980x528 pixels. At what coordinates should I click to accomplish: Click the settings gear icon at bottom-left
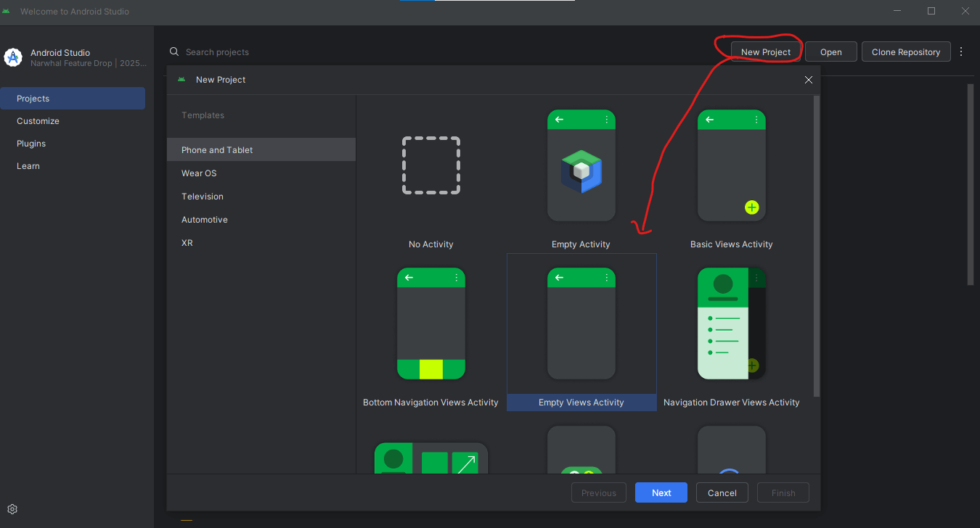(12, 509)
